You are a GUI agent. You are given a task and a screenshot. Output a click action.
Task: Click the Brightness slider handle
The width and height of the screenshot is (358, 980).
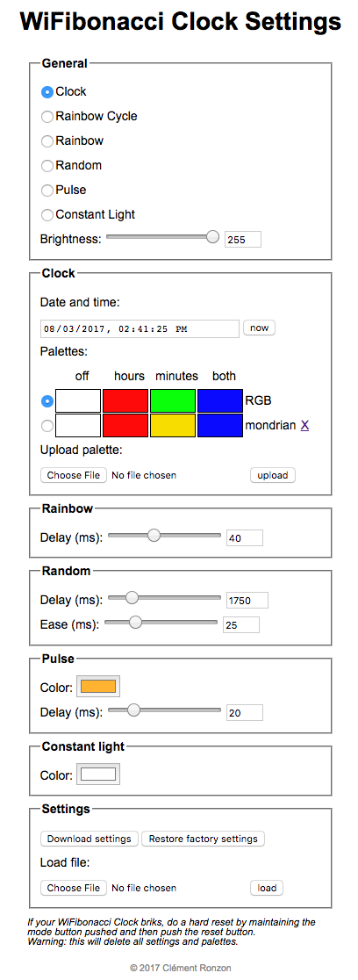[212, 237]
